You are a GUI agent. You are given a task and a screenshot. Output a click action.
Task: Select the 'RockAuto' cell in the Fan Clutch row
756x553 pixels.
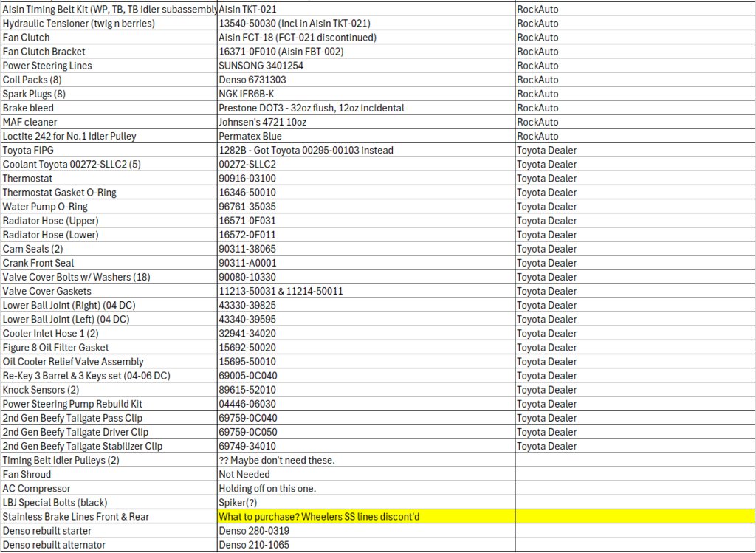pos(635,37)
